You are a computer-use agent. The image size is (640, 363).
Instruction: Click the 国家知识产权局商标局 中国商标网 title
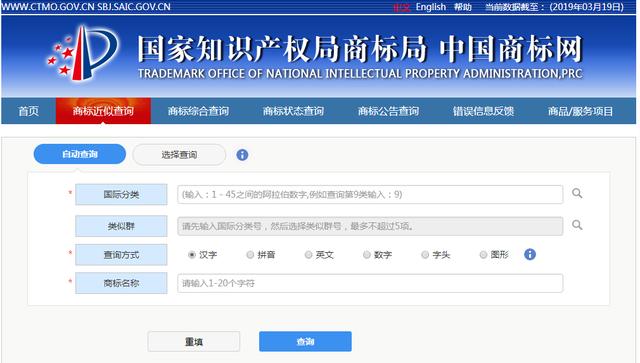[x=360, y=49]
